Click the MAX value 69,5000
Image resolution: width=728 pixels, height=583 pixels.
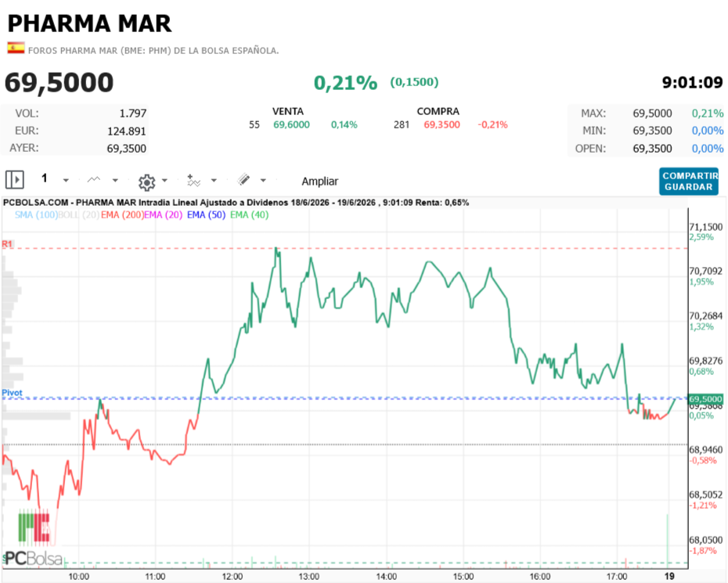[652, 113]
